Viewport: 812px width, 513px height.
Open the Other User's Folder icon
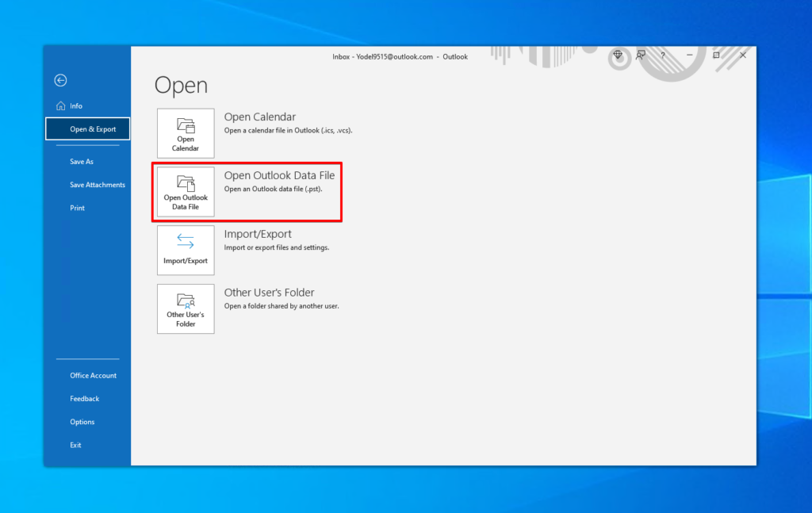(x=186, y=308)
